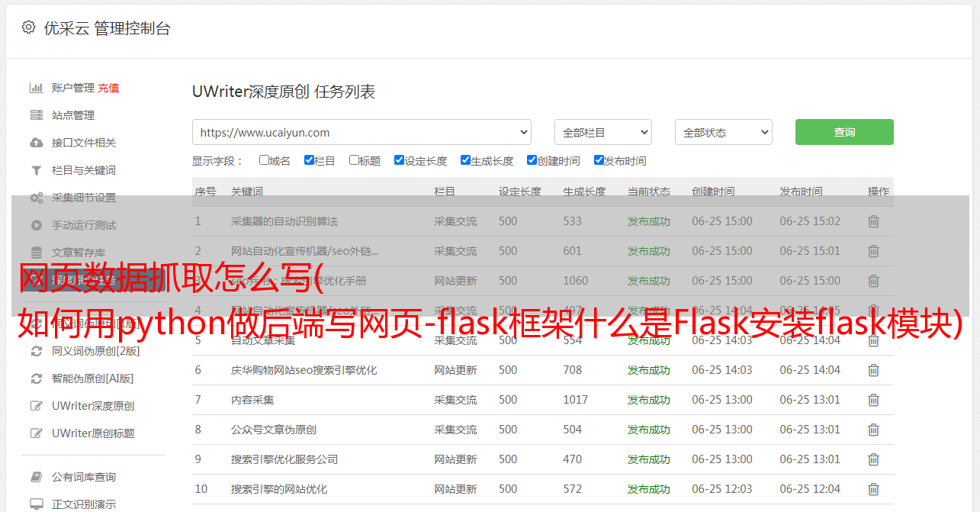Delete the 庆华购物网站seo搜索引擎优化 row

click(873, 370)
